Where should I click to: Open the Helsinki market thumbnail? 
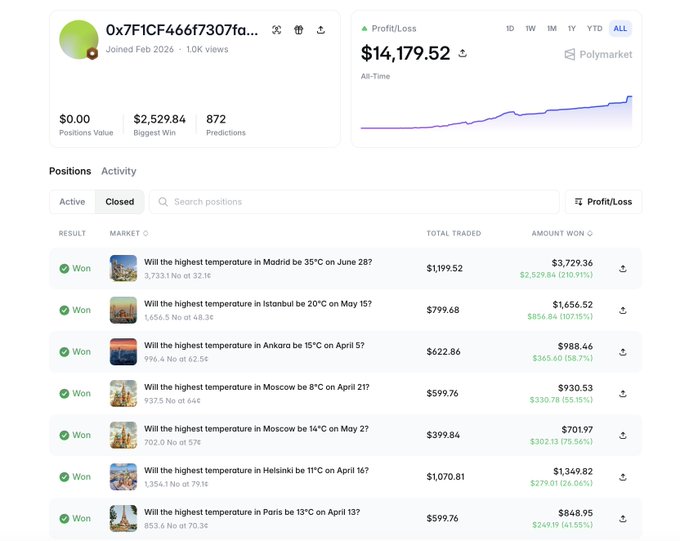point(123,476)
